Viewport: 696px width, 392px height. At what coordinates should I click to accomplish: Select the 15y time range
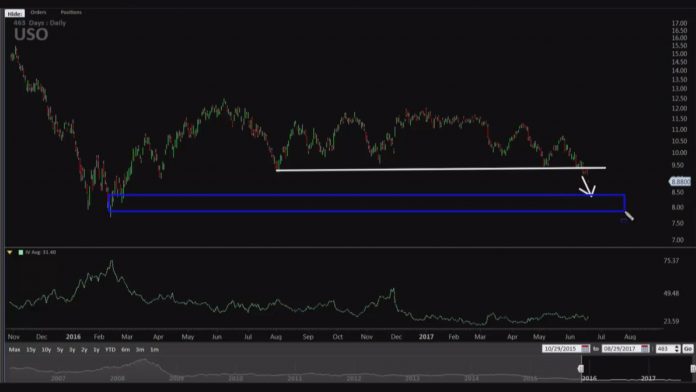click(31, 350)
